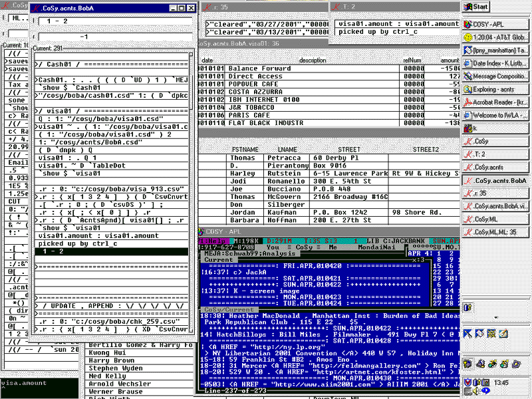Click the BobA window result field '-1'
The image size is (532, 399).
115,37
